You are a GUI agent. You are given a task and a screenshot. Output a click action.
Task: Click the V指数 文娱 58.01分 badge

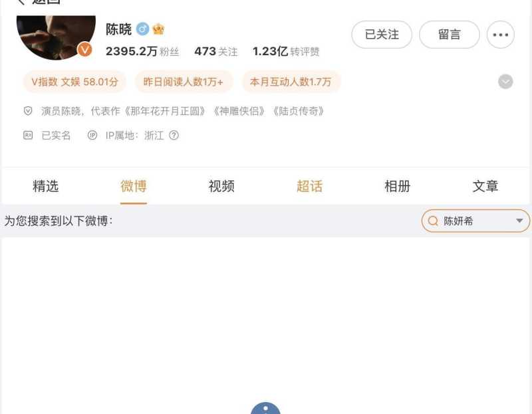(x=74, y=82)
